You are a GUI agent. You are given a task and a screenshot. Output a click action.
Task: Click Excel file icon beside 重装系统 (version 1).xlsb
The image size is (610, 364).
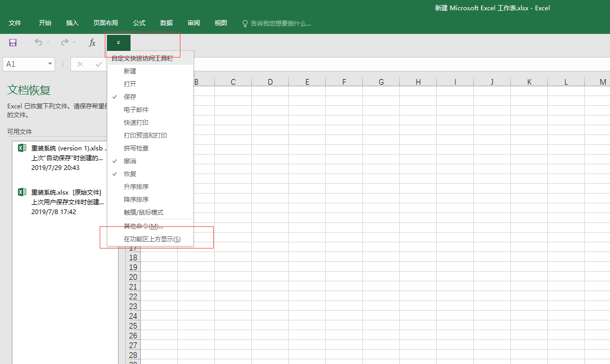pyautogui.click(x=22, y=148)
